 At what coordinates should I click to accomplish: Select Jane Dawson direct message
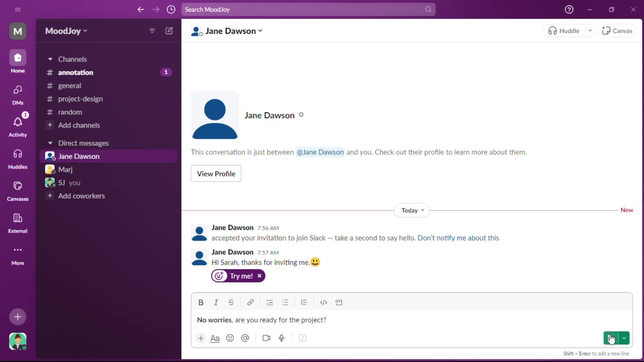point(109,156)
